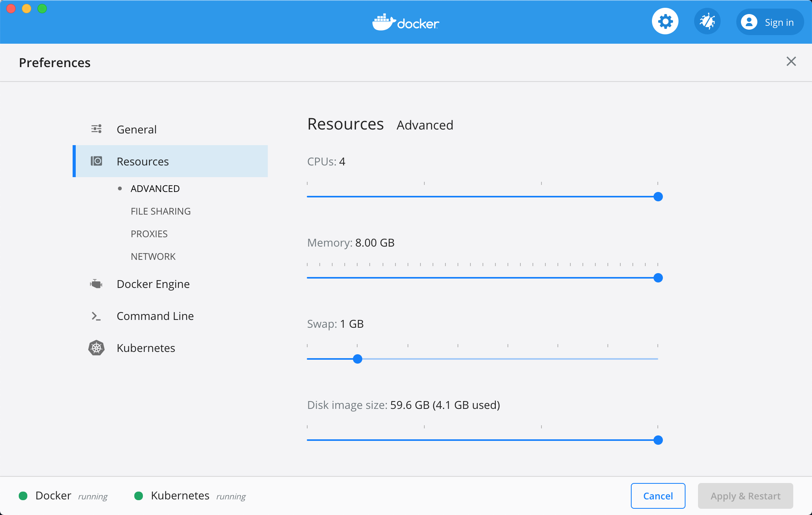
Task: Click the Swap slider handle
Action: [x=358, y=359]
